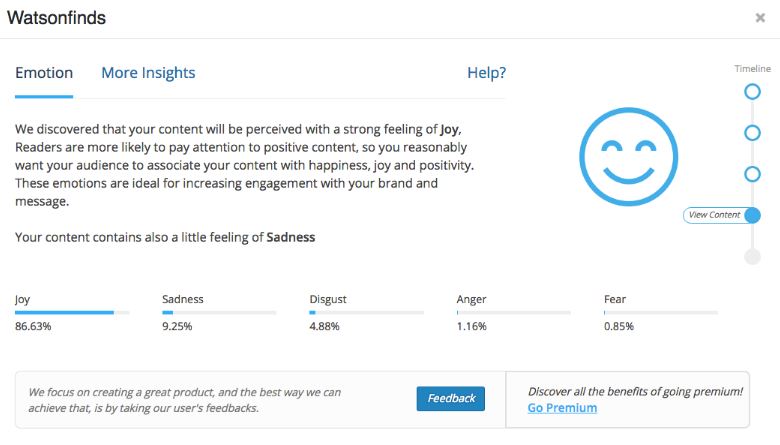Screen dimensions: 780x445
Task: Click the Joy percentage bar
Action: pos(72,313)
